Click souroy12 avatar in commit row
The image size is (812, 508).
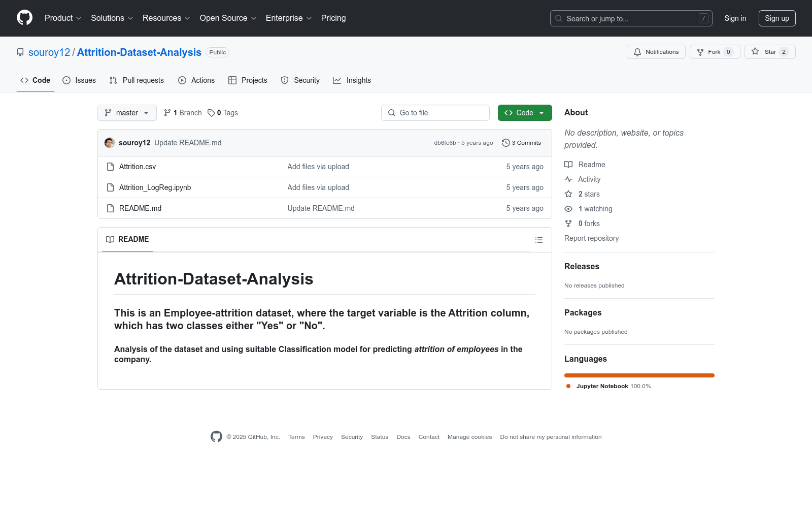tap(110, 143)
